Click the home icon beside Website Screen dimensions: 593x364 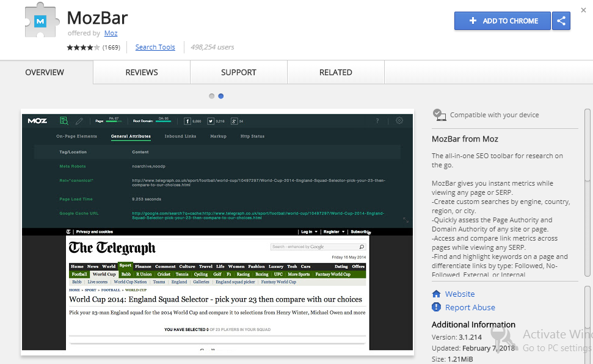(x=436, y=294)
